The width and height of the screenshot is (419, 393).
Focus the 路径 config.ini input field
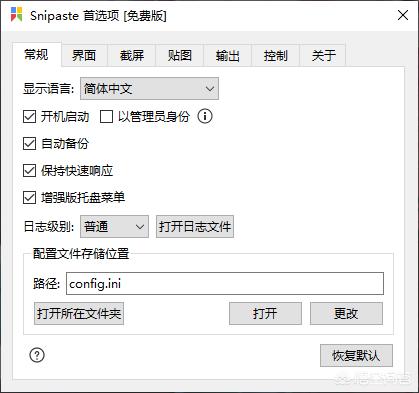click(x=225, y=284)
